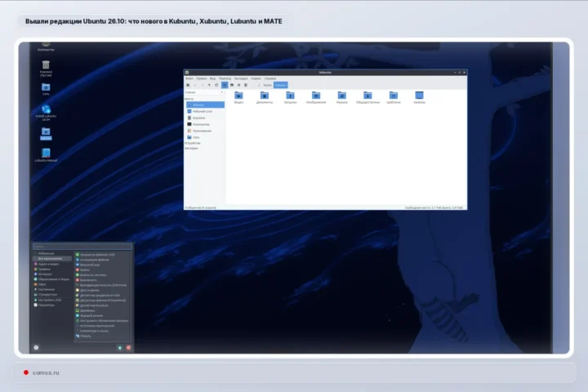Open the Файл menu
This screenshot has height=392, width=588.
[x=189, y=78]
